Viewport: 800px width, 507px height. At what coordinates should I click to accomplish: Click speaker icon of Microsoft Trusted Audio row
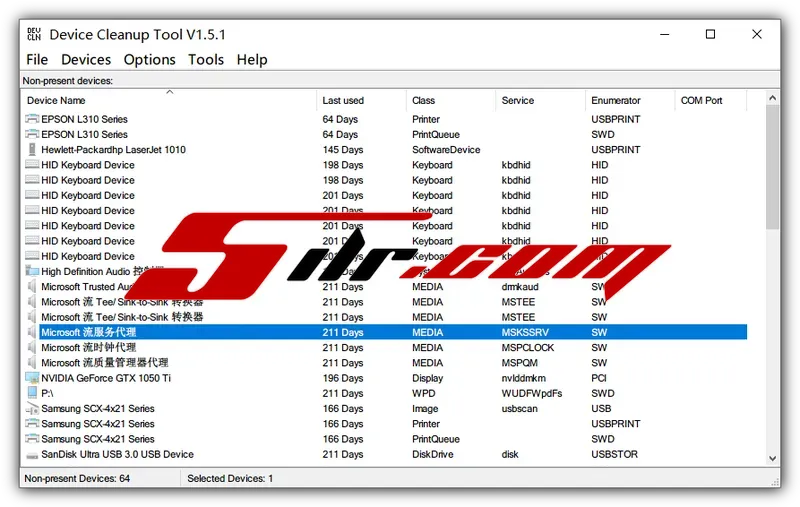[32, 286]
